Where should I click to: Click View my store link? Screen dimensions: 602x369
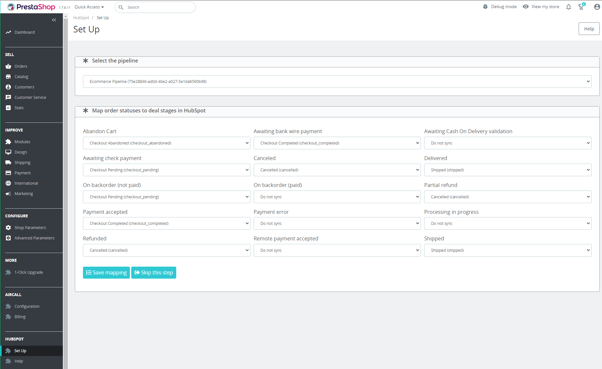pyautogui.click(x=541, y=7)
